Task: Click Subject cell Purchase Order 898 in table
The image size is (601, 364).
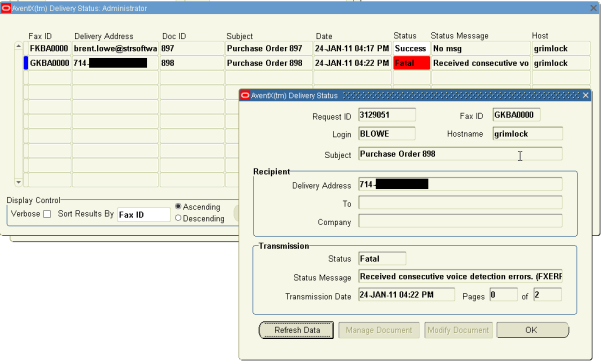Action: (x=269, y=63)
